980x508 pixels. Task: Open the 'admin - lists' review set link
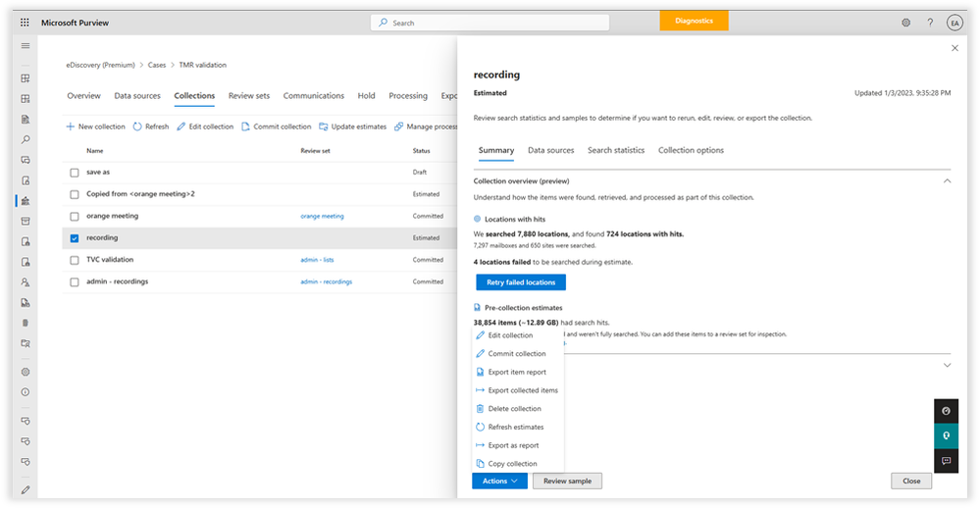pyautogui.click(x=317, y=260)
